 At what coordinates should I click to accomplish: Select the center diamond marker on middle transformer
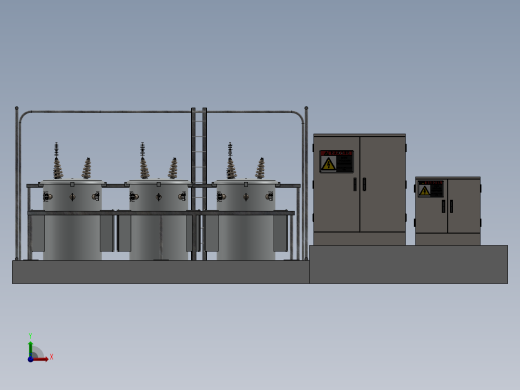159,197
